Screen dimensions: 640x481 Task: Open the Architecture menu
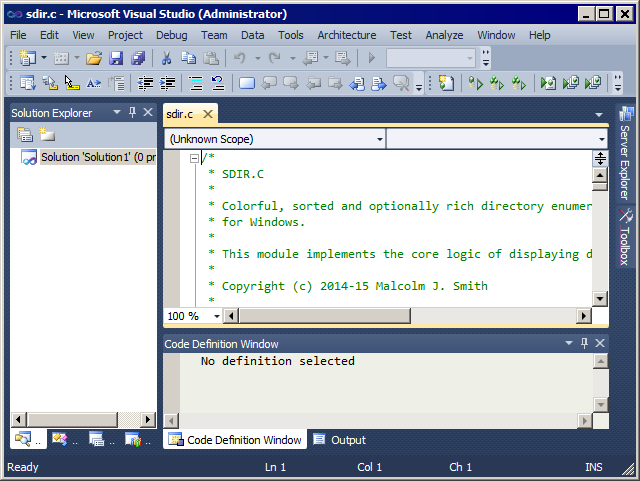click(x=347, y=35)
